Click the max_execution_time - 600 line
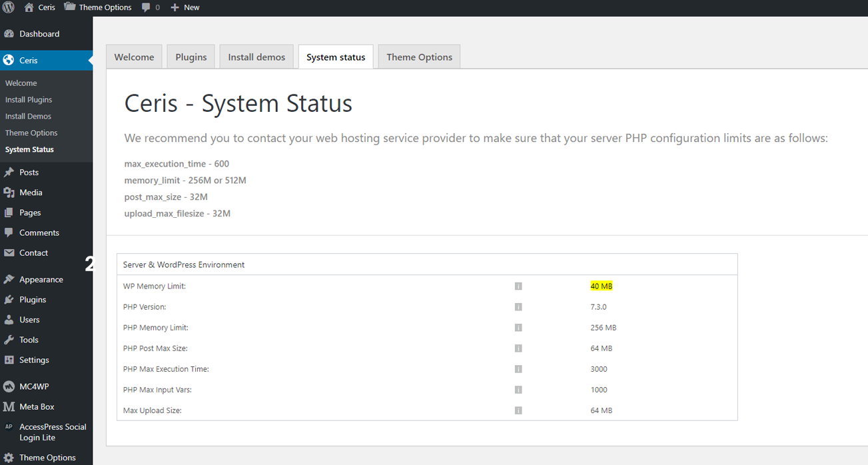This screenshot has height=465, width=868. click(x=177, y=164)
